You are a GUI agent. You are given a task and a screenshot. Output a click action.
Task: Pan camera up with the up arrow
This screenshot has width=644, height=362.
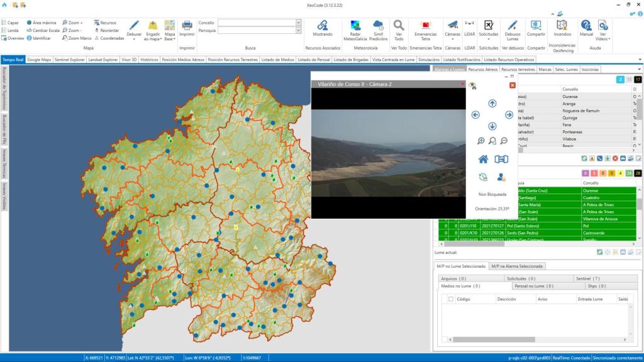point(492,103)
